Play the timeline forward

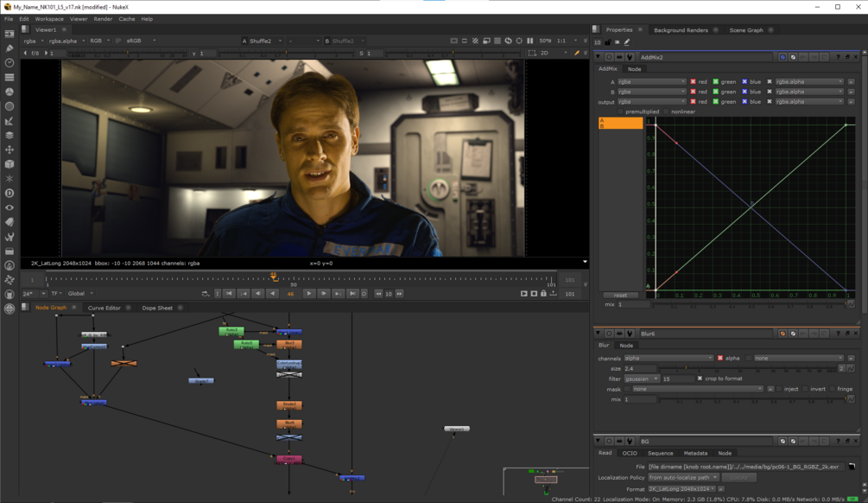click(309, 294)
